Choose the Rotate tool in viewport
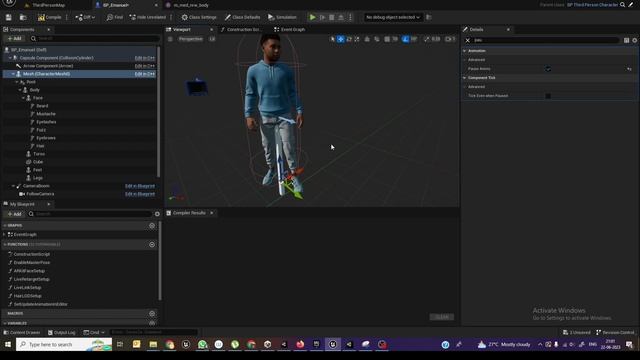The height and width of the screenshot is (360, 640). [x=349, y=39]
